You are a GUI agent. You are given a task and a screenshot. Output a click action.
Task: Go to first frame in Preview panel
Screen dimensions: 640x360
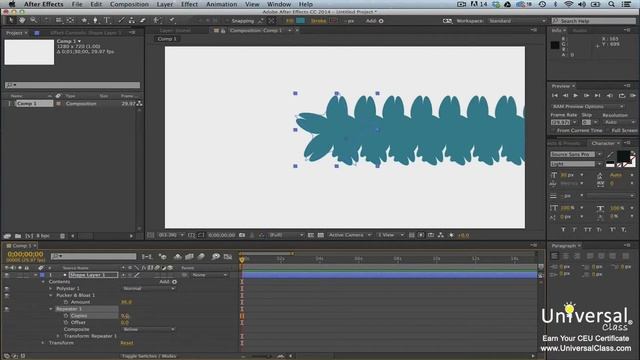tap(555, 96)
